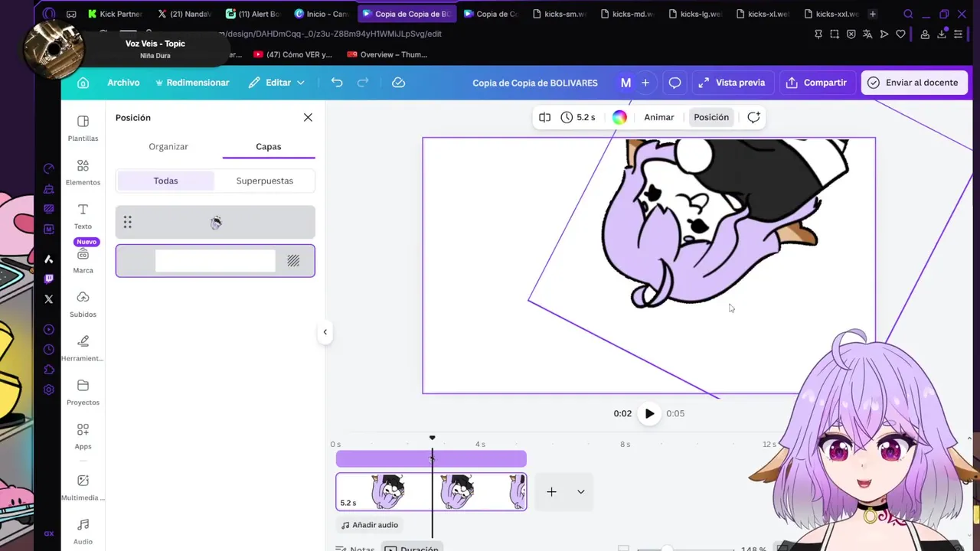Select the white background layer
The image size is (980, 551).
point(215,261)
